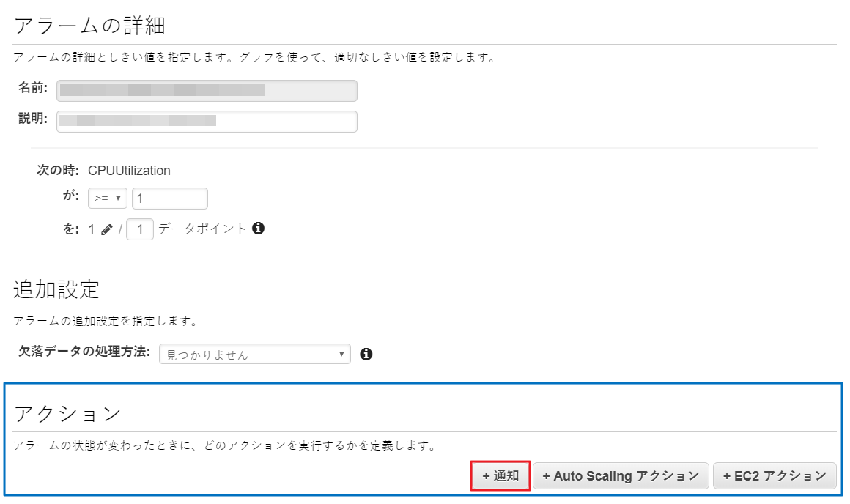Open the >= comparison operator dropdown

click(108, 199)
